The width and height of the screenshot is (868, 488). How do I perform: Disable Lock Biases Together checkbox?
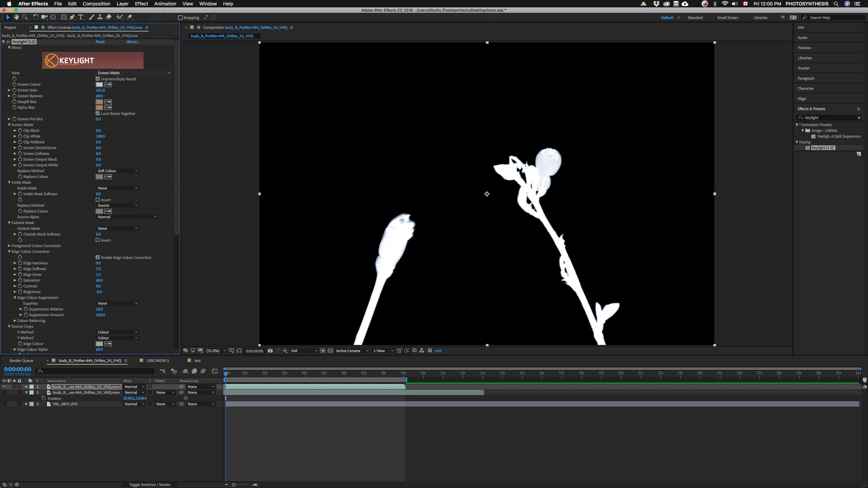98,113
